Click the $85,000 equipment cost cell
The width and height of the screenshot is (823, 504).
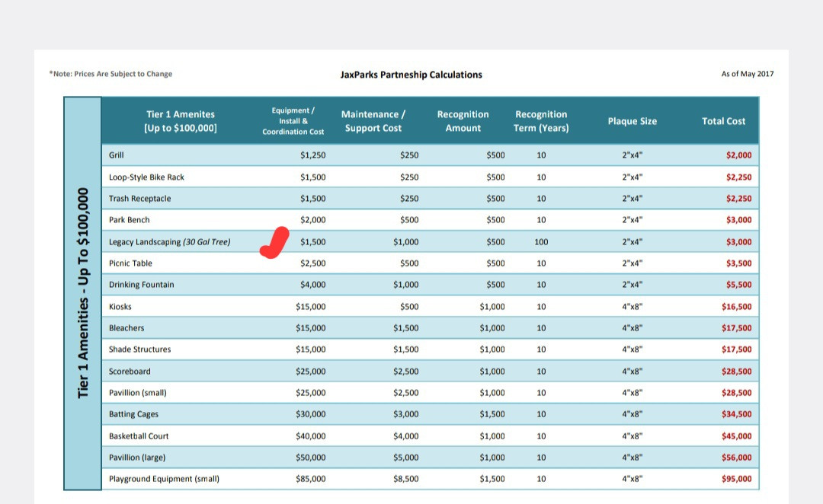[x=310, y=479]
